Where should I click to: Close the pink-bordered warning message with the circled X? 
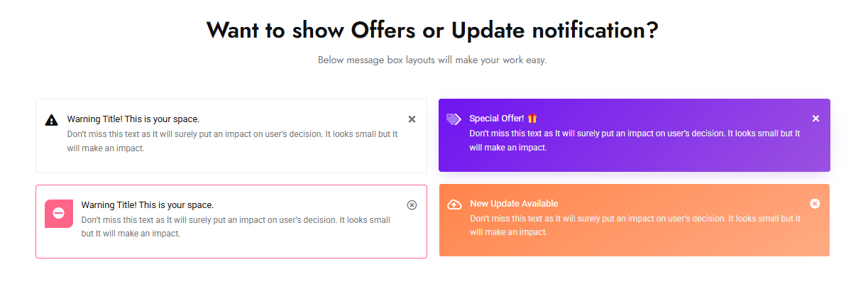click(412, 205)
